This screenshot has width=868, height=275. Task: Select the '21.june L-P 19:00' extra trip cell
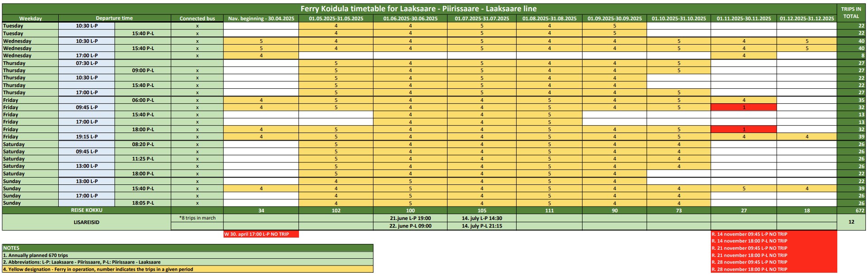pos(410,218)
